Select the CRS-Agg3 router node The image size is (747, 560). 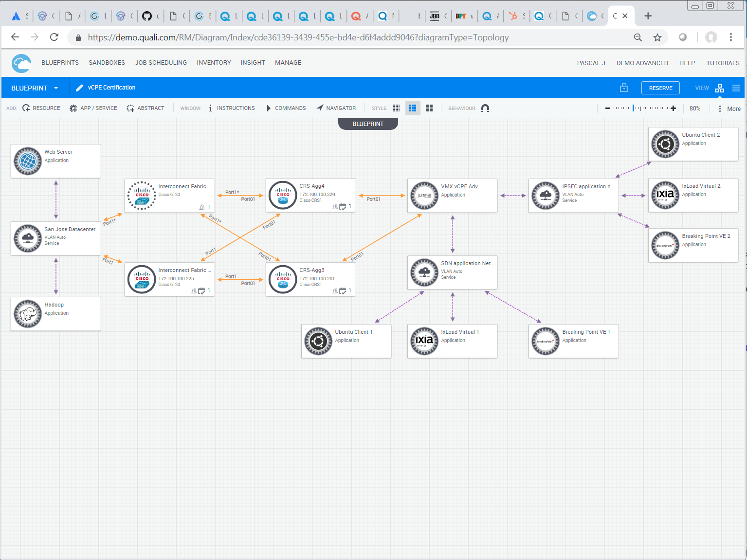click(x=311, y=279)
